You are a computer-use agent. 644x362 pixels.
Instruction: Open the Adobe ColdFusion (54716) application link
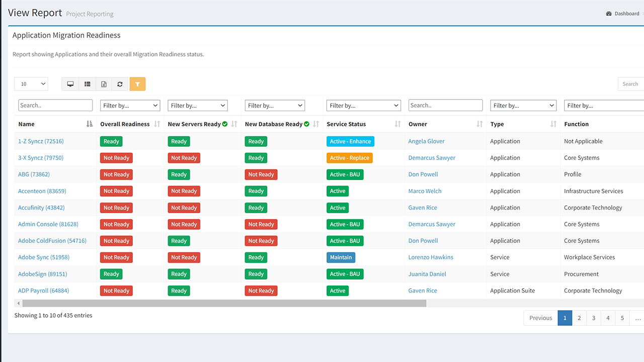pos(52,241)
